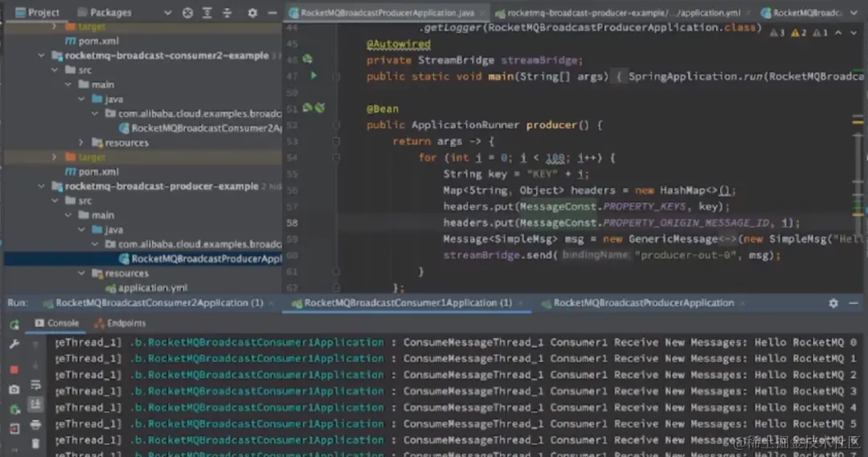The height and width of the screenshot is (457, 868).
Task: Collapse the resources folder under producer-example
Action: [81, 273]
